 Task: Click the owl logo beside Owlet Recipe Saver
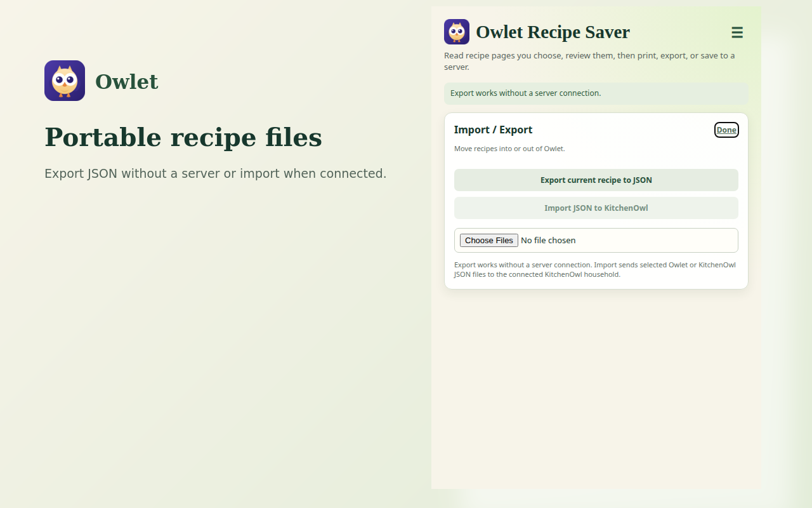coord(457,32)
